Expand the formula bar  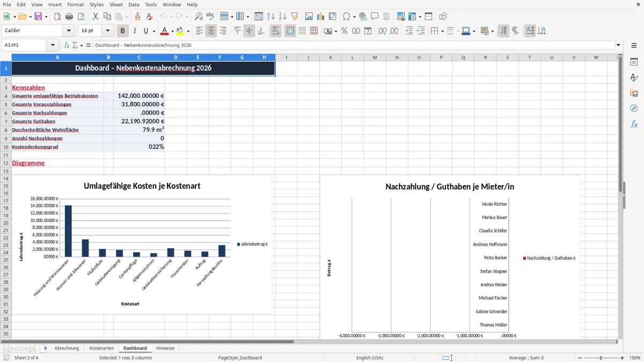(x=618, y=46)
